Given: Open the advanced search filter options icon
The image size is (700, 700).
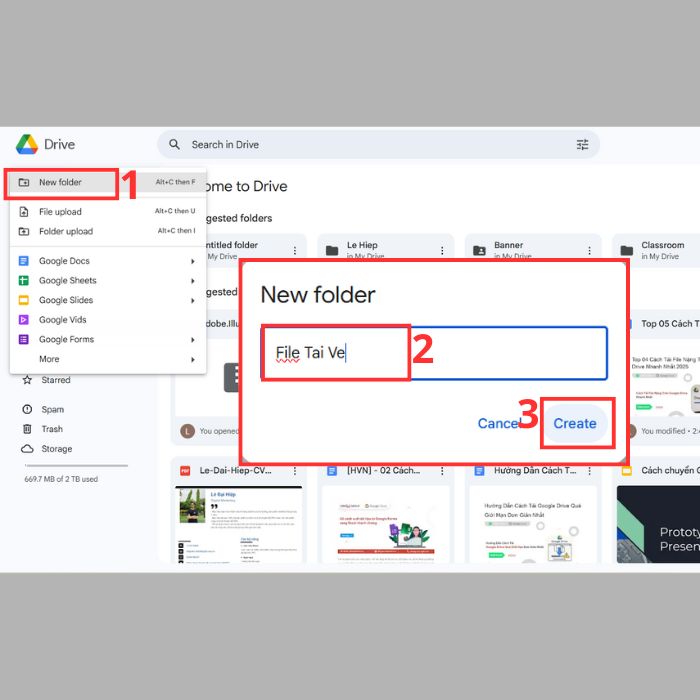Looking at the screenshot, I should tap(582, 144).
